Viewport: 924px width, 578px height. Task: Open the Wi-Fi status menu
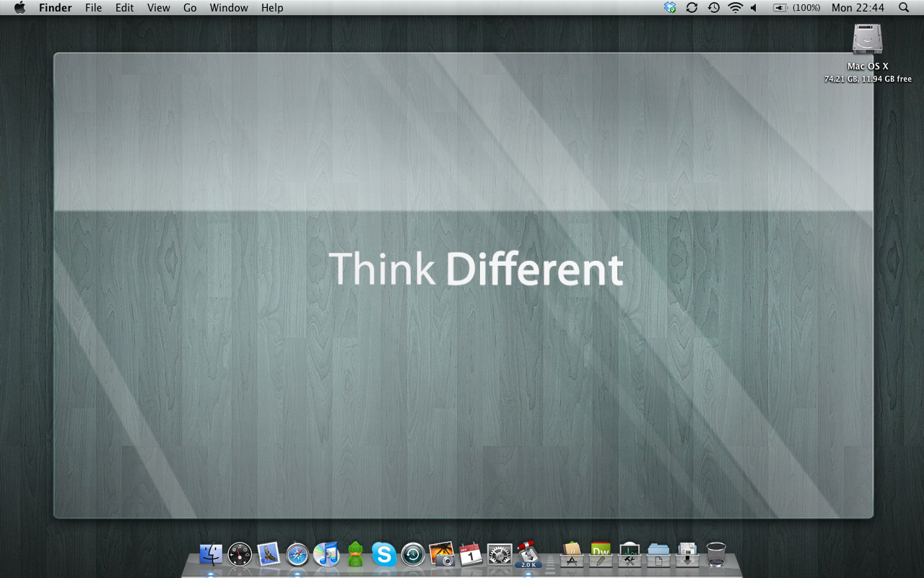coord(735,8)
